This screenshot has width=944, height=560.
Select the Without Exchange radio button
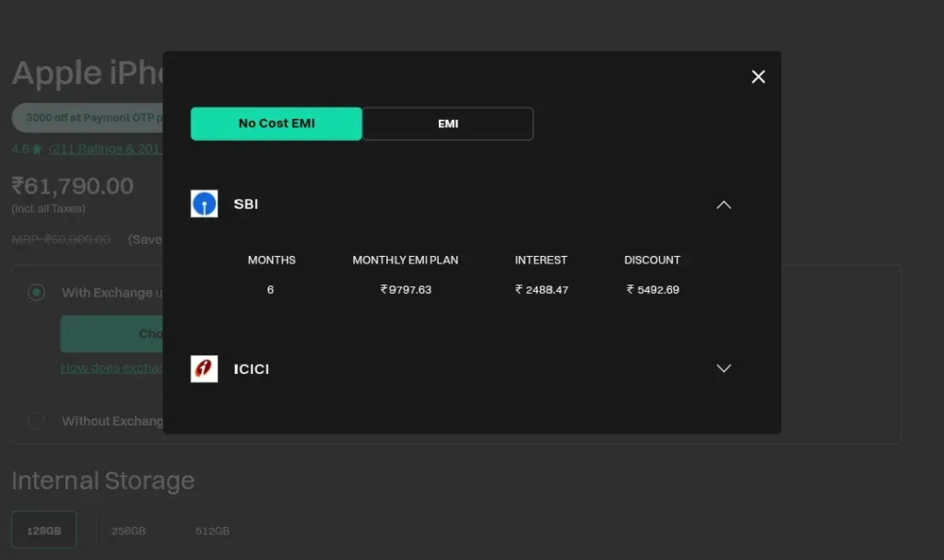(36, 420)
